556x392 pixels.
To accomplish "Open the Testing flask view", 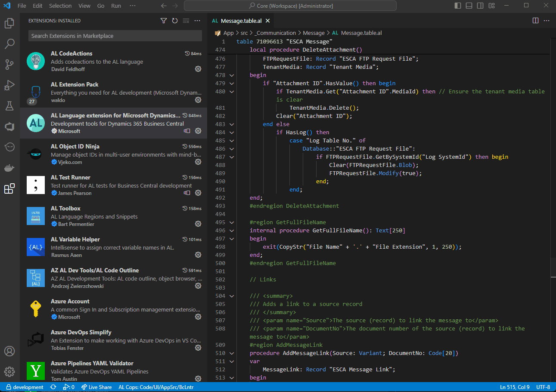I will point(9,105).
